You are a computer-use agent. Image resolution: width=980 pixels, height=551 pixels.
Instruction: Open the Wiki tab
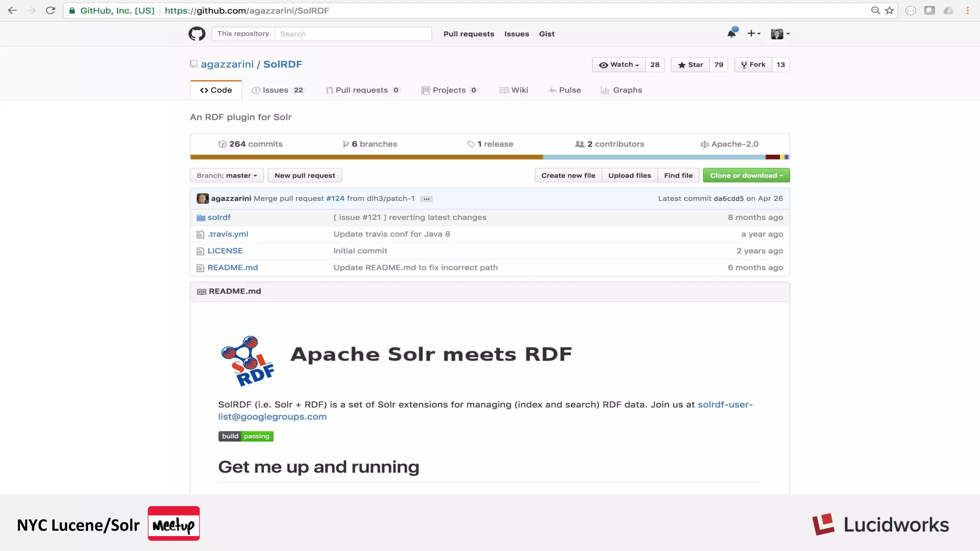tap(514, 90)
